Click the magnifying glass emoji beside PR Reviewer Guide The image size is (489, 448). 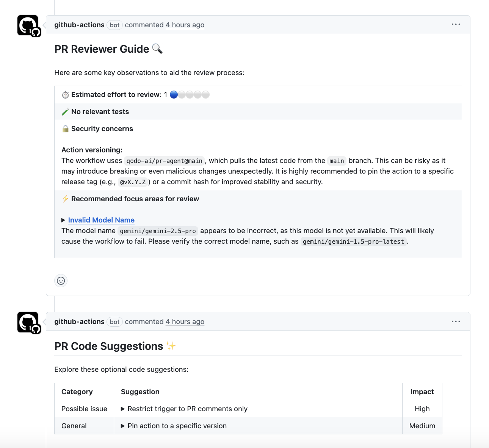157,49
